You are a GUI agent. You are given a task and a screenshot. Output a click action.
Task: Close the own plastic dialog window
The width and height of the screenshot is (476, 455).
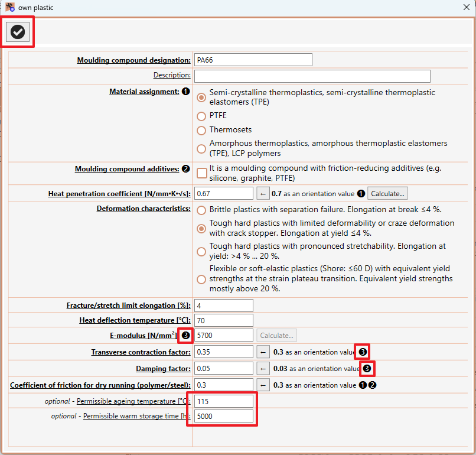[x=467, y=7]
